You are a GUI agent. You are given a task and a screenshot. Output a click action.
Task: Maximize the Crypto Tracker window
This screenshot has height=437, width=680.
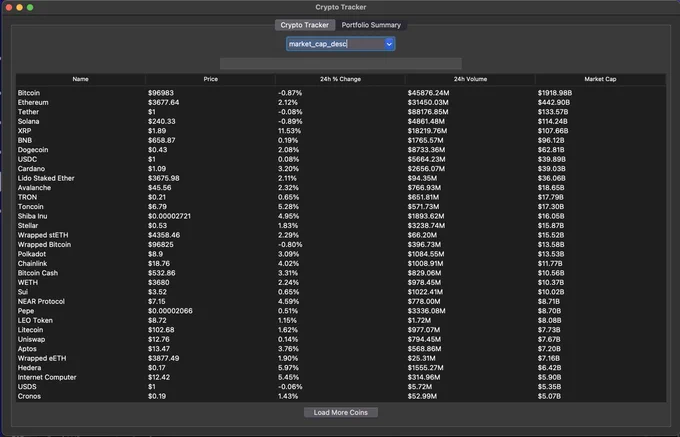coord(30,7)
